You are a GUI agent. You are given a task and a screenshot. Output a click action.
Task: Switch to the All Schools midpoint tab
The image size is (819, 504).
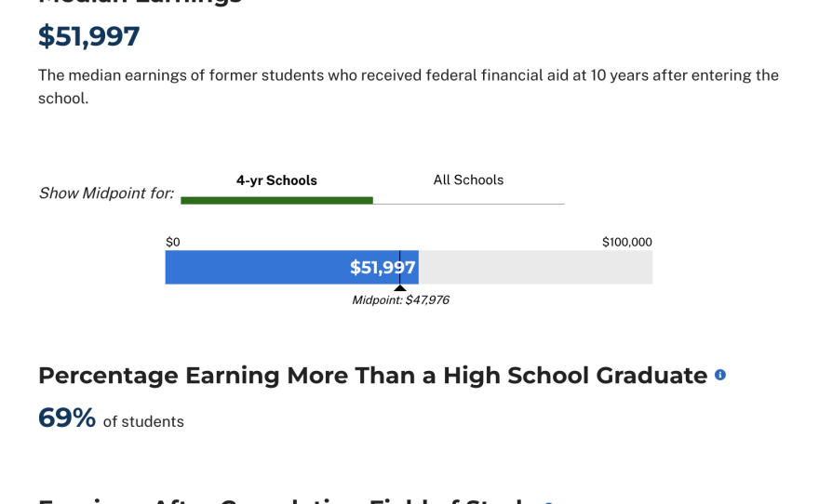point(468,180)
